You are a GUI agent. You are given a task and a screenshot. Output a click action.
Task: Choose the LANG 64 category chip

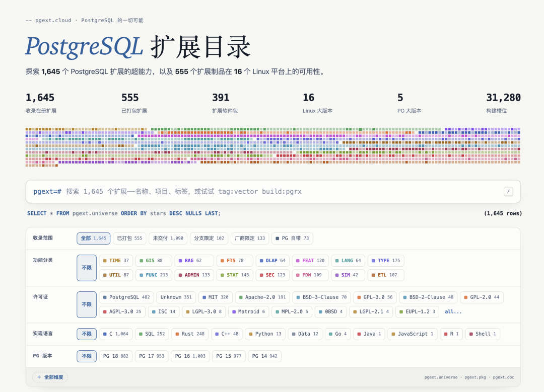pyautogui.click(x=348, y=260)
